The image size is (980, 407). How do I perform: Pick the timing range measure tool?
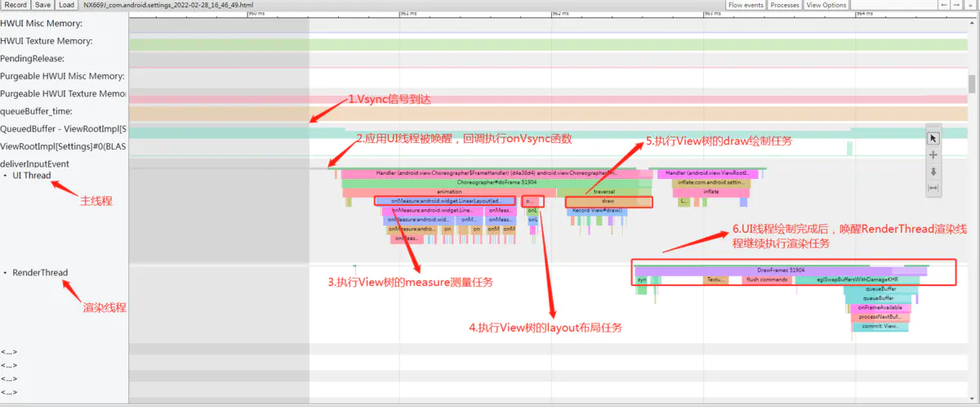coord(933,188)
